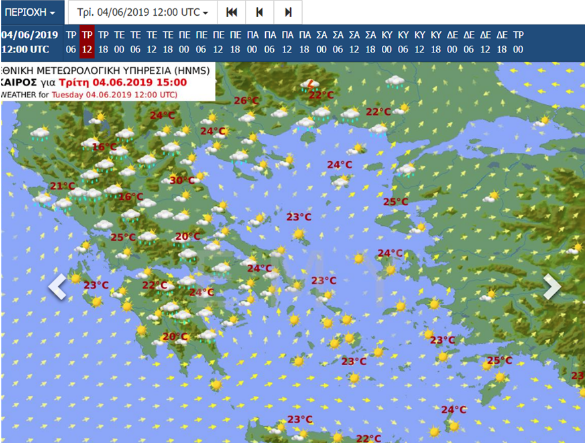Select the ΣΑ 18 time step
Viewport: 585px width, 447px height.
point(370,42)
